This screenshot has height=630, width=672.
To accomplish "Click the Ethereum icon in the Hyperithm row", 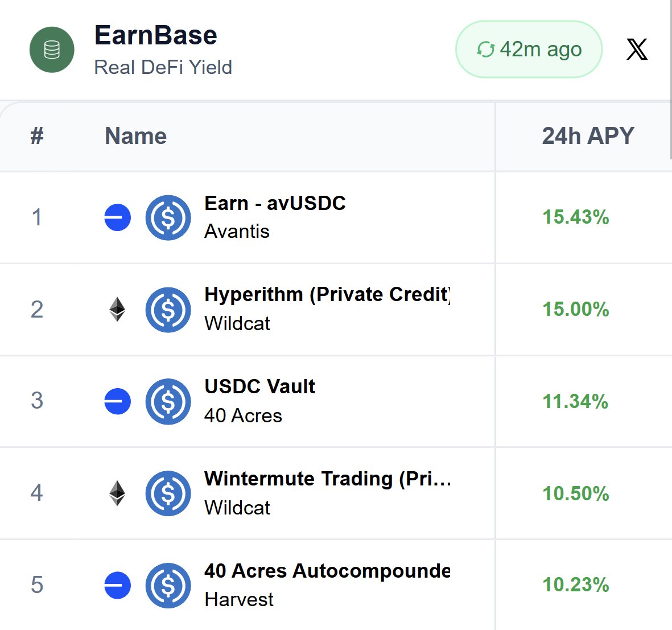I will 117,309.
